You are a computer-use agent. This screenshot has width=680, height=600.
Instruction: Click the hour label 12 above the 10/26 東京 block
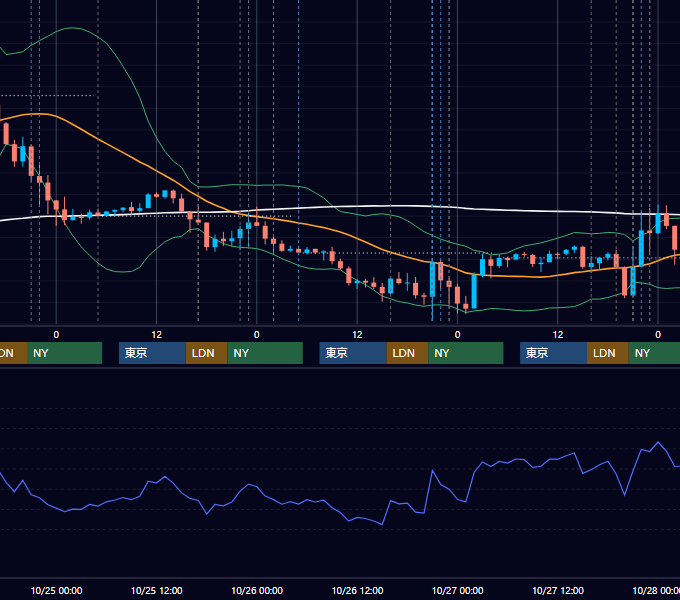(x=357, y=335)
